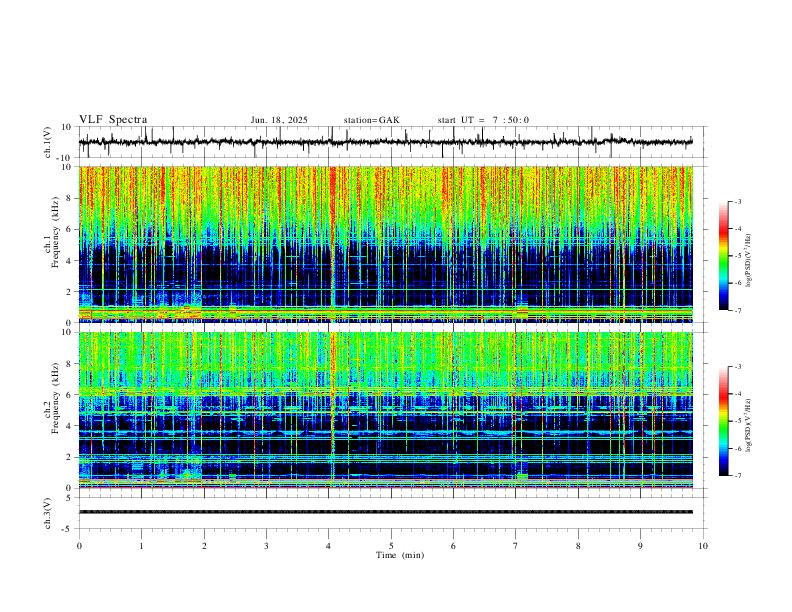
Task: Click the ch.2 color bar PSD label
Action: click(x=748, y=425)
